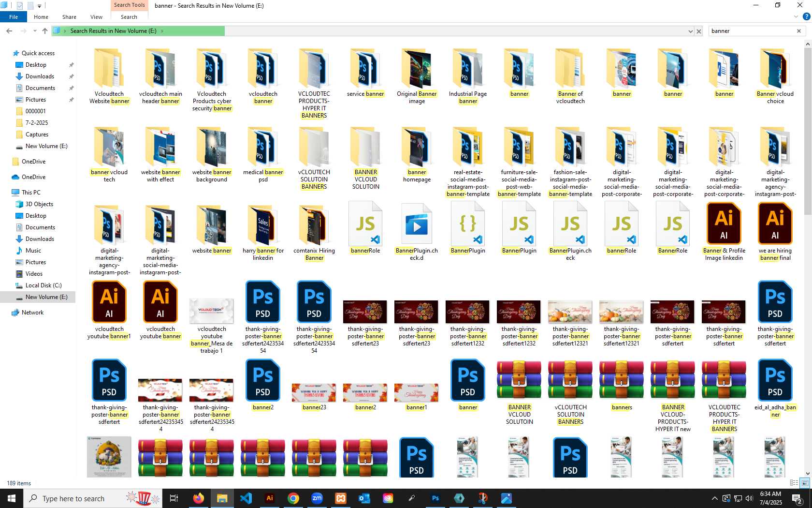812x508 pixels.
Task: Select the 'banner23' thumbnail image
Action: 314,397
